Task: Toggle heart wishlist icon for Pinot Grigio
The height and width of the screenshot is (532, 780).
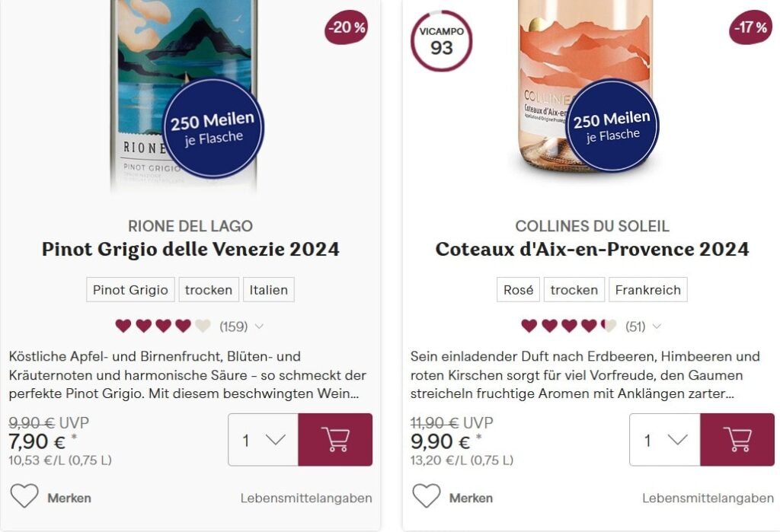Action: tap(24, 495)
